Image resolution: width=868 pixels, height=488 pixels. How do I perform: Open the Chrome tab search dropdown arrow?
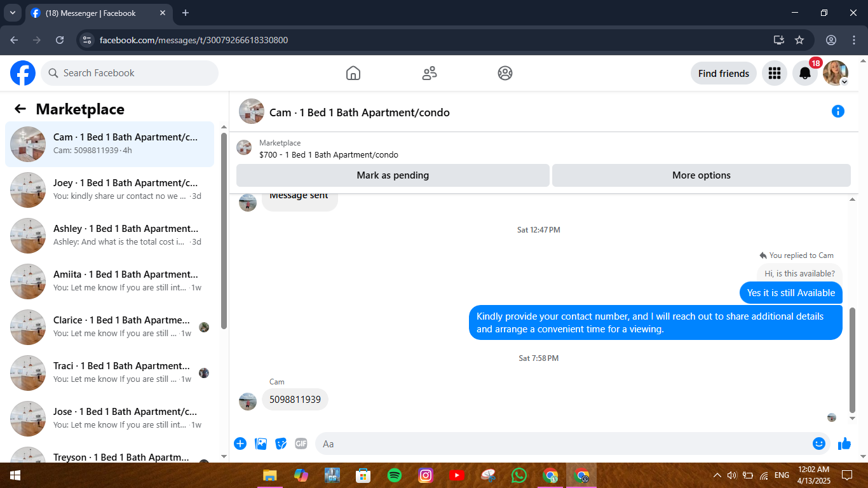pyautogui.click(x=12, y=13)
